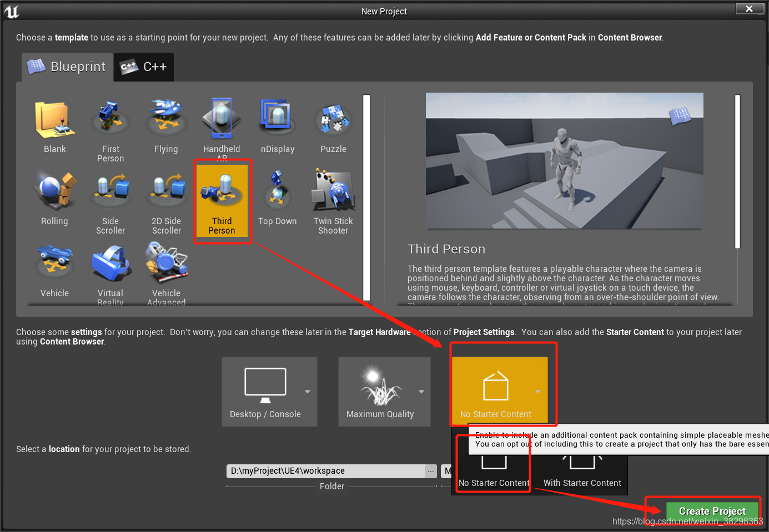The height and width of the screenshot is (532, 769).
Task: Select the Handheld AR template
Action: point(222,129)
